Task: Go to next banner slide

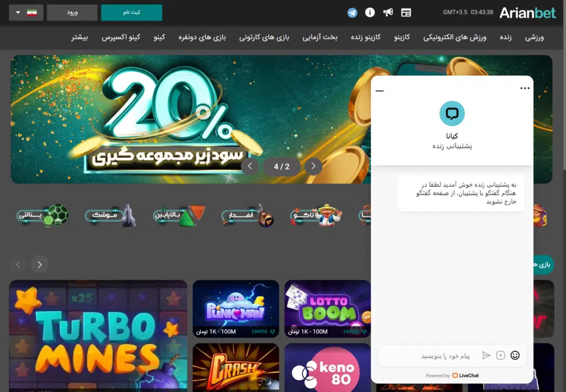Action: click(x=313, y=166)
